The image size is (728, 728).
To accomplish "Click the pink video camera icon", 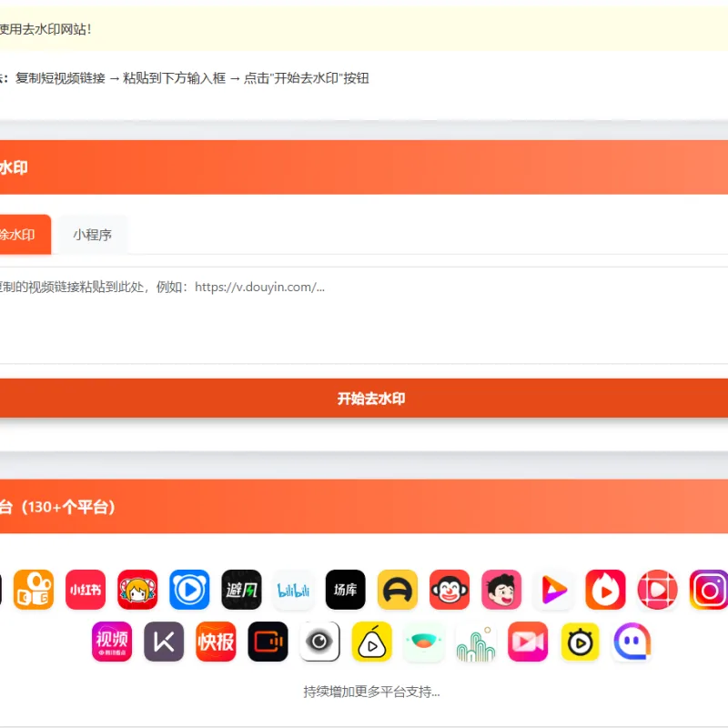I will [x=528, y=642].
